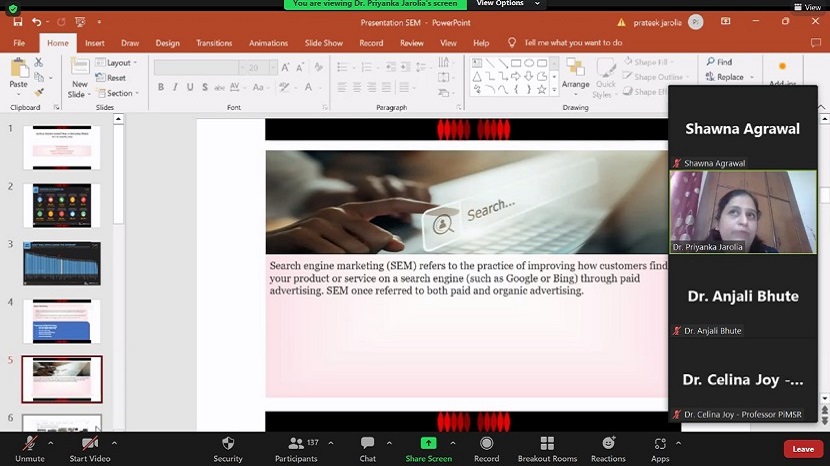Switch to the Animations ribbon tab

point(268,43)
